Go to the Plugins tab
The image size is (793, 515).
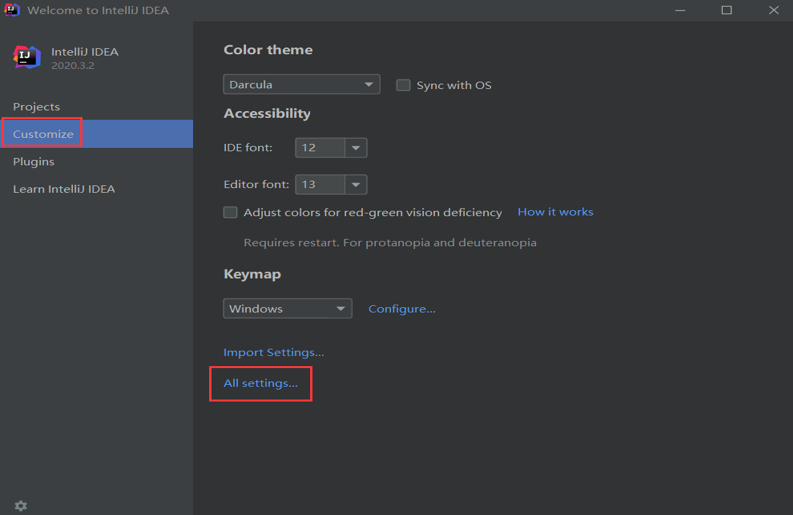34,162
